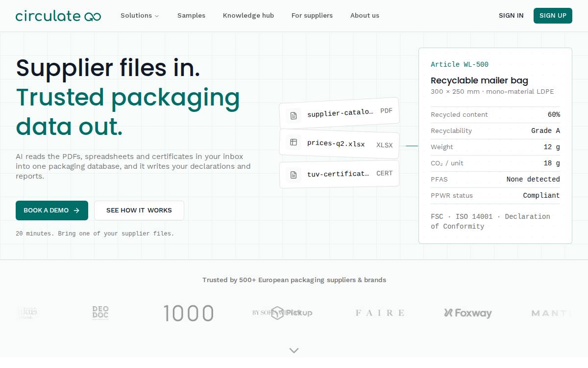Click the Recycled content 60% value
This screenshot has height=368, width=588.
coord(554,115)
